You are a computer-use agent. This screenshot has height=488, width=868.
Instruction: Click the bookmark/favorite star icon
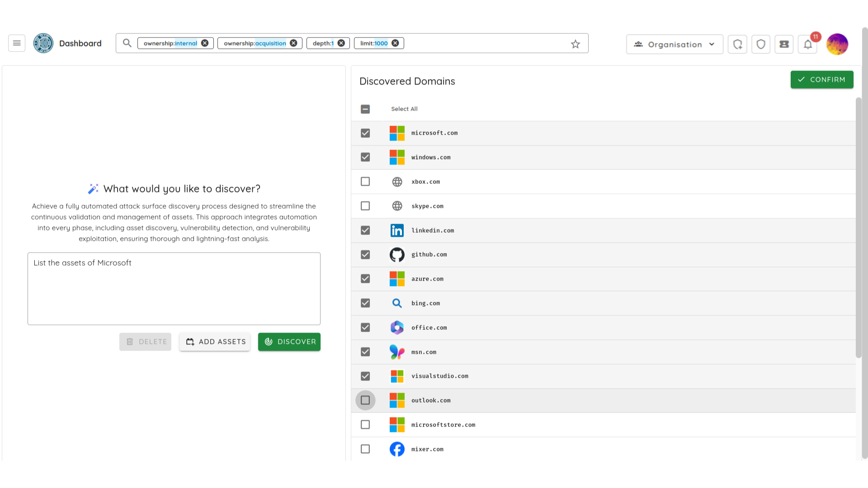pos(576,43)
